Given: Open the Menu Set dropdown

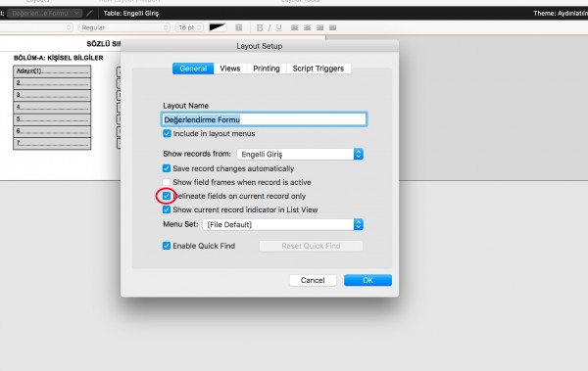Looking at the screenshot, I should (283, 224).
